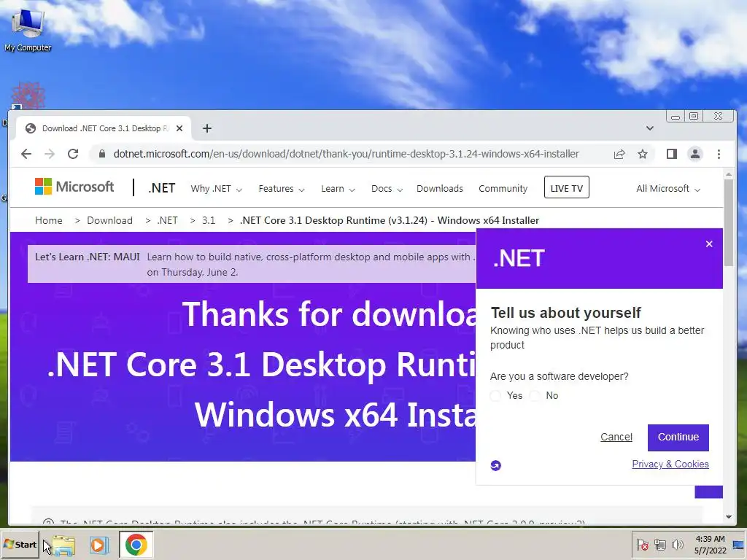Open the Chrome side panel

pos(672,154)
